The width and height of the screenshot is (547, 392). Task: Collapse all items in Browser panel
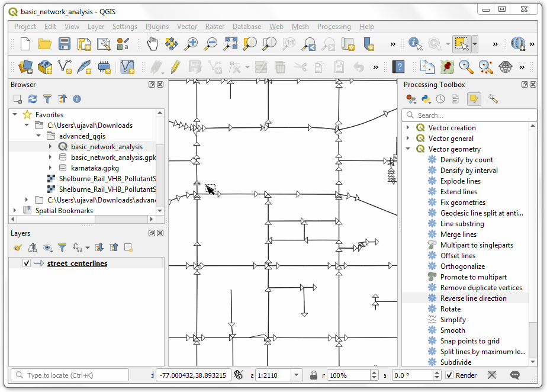(x=62, y=99)
